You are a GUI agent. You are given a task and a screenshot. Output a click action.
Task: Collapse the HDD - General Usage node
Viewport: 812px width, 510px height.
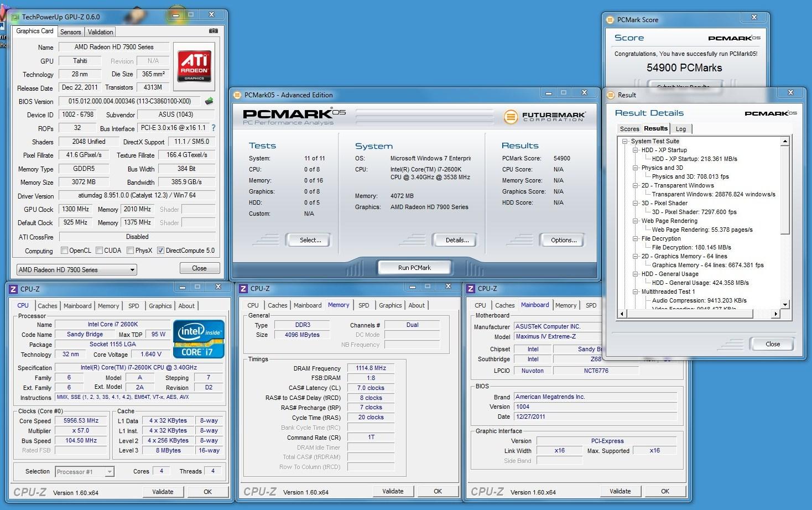636,274
